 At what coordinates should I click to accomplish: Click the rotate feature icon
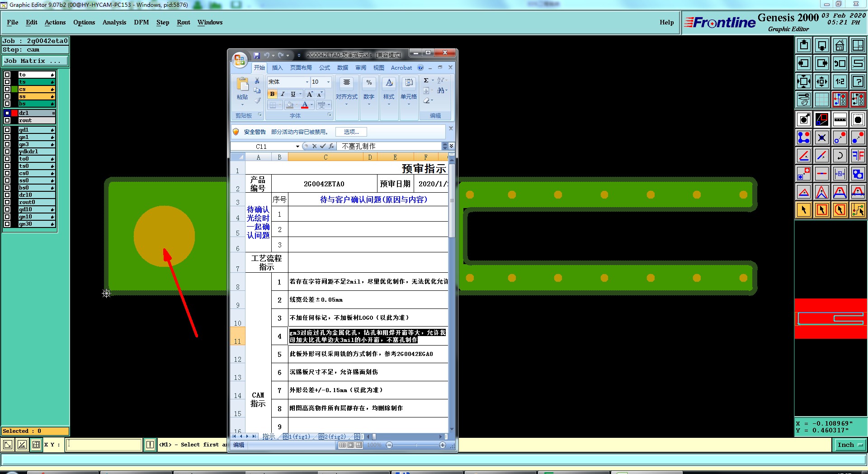tap(840, 156)
